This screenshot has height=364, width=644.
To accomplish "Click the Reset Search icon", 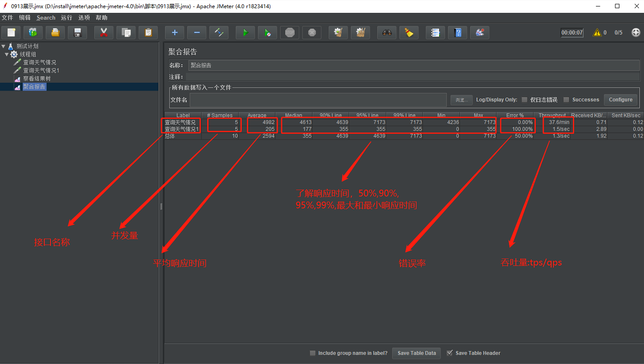I will coord(409,32).
